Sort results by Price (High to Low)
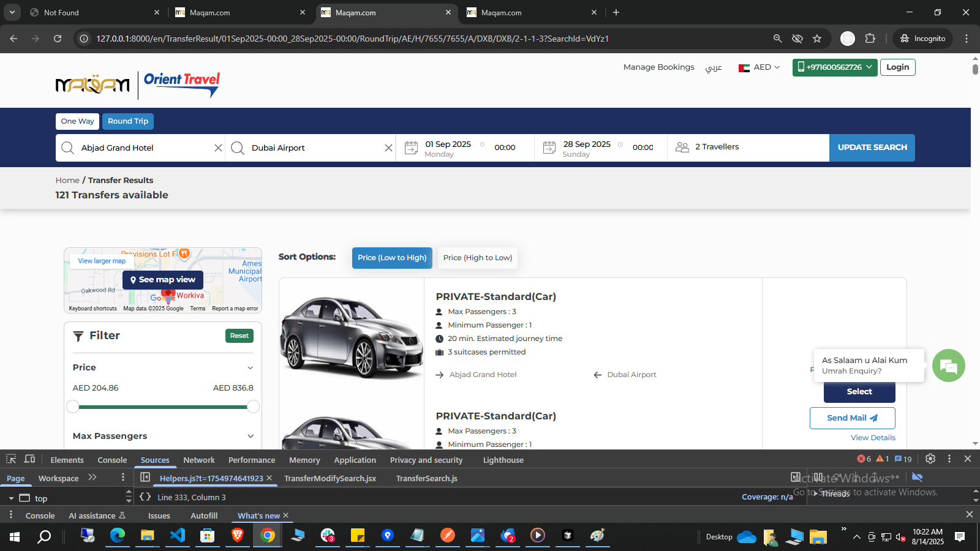 click(478, 258)
